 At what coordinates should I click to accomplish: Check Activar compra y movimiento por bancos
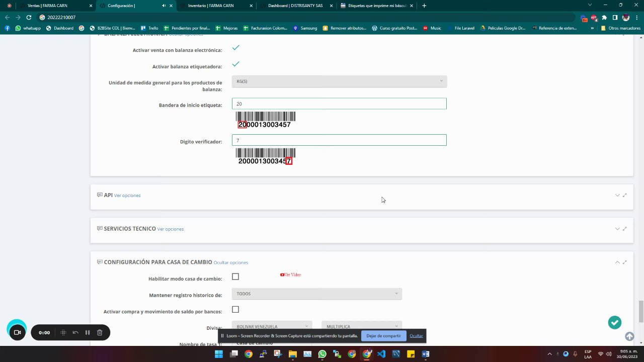point(235,310)
